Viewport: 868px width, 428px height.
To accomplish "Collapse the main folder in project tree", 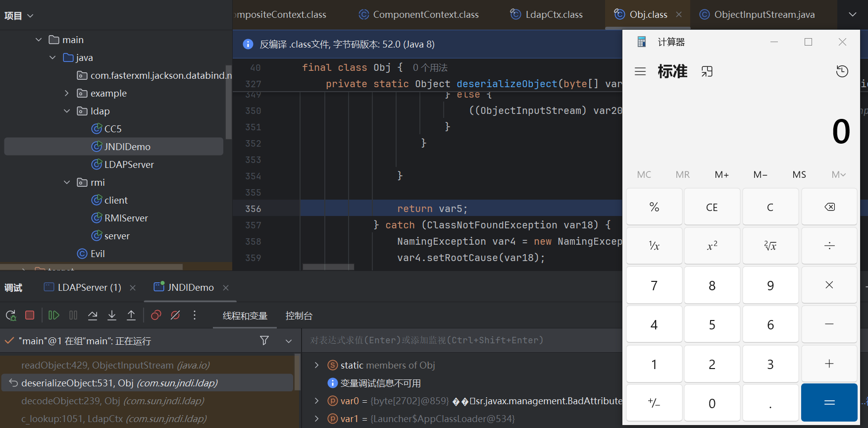I will pyautogui.click(x=39, y=40).
